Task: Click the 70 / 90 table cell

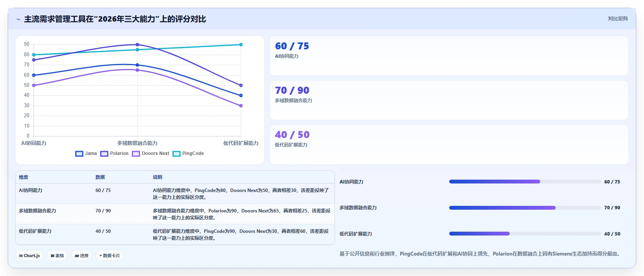Action: point(103,211)
